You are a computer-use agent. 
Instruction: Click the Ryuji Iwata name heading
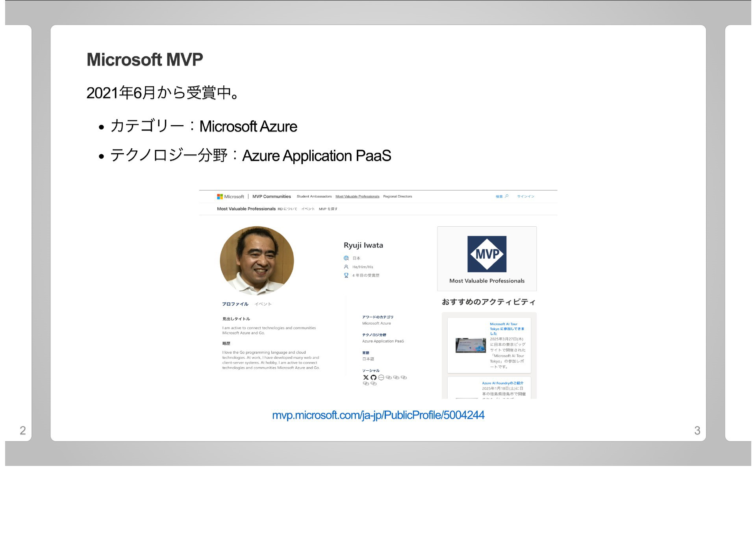363,245
